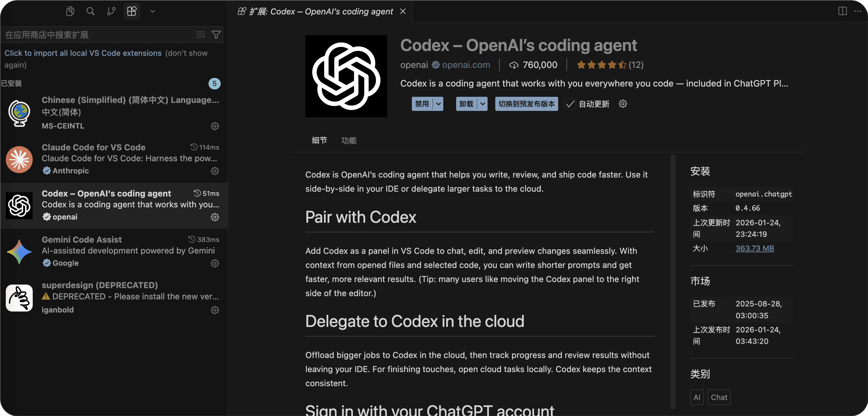Open editor more actions ellipsis

857,11
